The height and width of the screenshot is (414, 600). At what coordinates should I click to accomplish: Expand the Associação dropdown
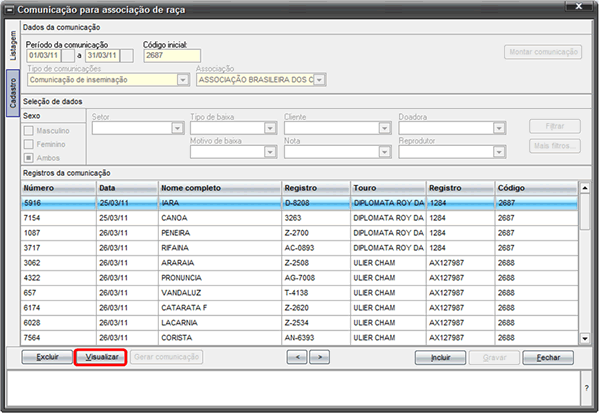tap(320, 80)
